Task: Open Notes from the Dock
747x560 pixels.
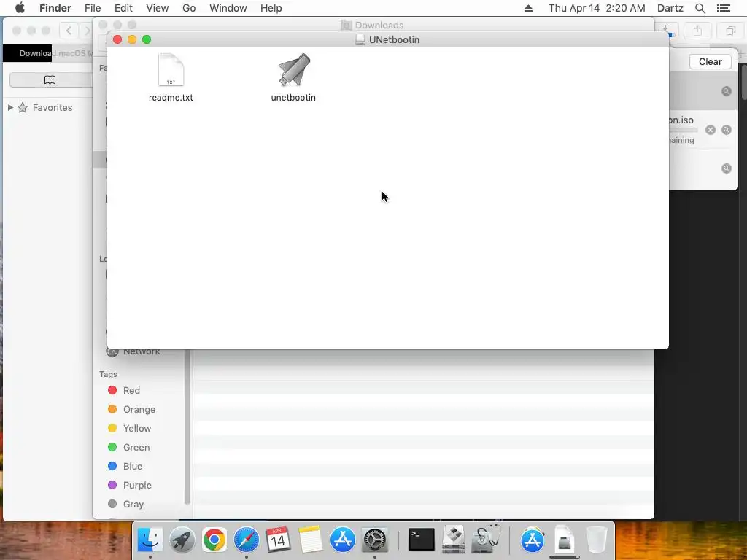Action: 310,540
